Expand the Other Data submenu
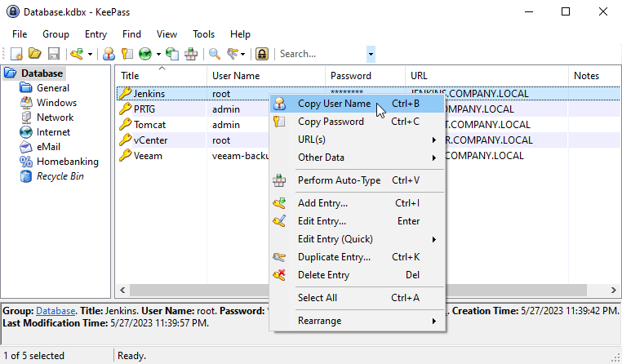 (x=357, y=158)
